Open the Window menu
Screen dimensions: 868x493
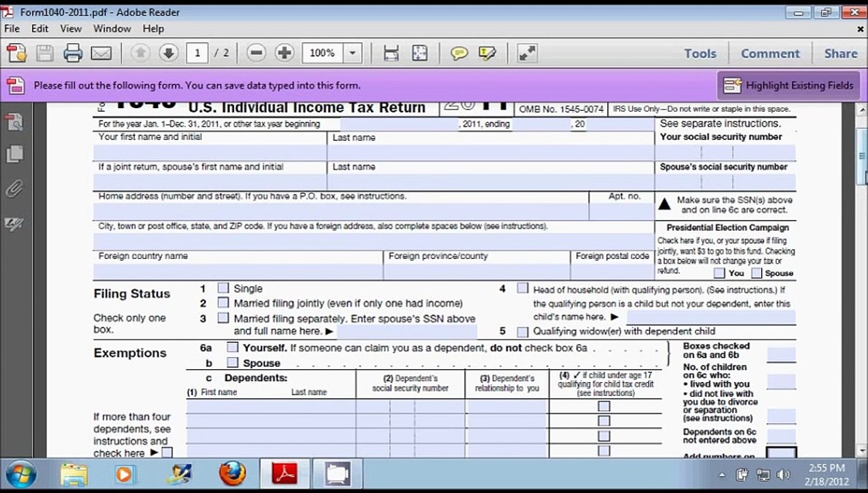112,29
